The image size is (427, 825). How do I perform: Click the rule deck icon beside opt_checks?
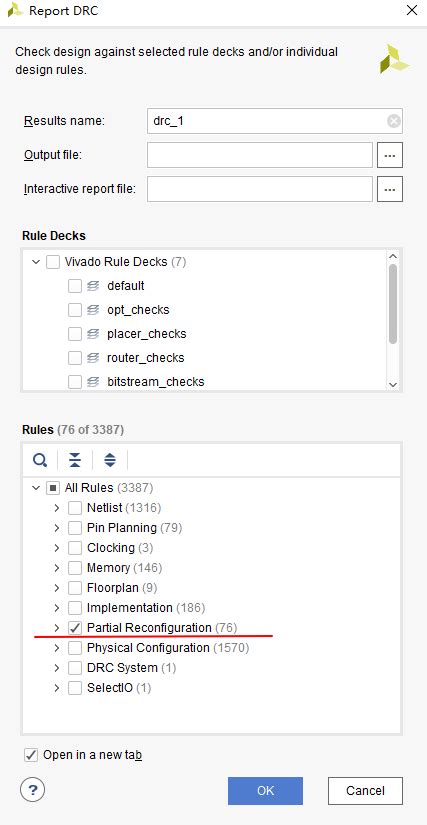[93, 310]
